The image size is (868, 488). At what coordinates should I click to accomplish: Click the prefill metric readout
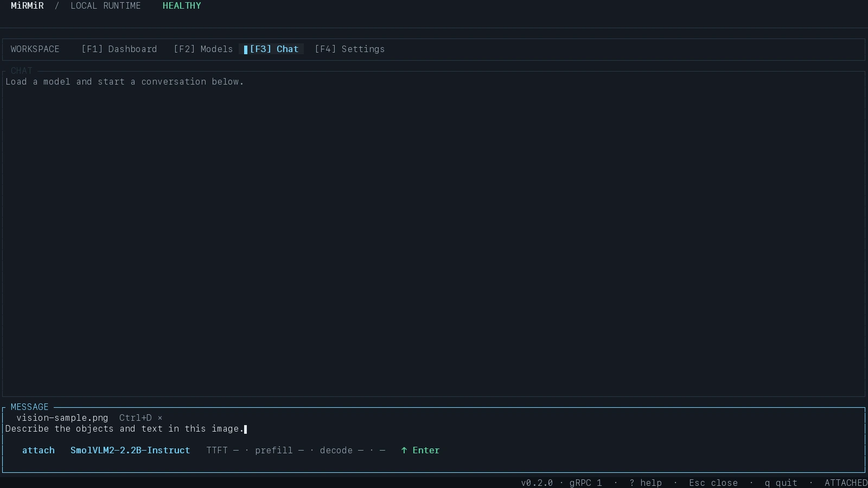pyautogui.click(x=279, y=450)
